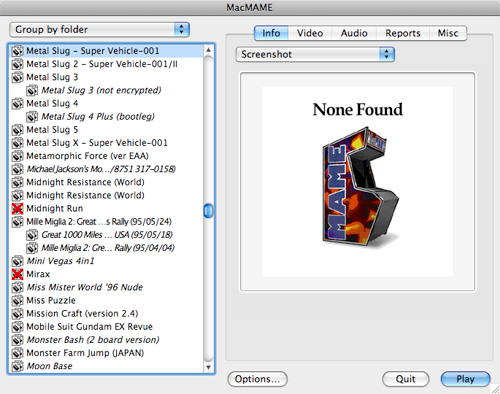Viewport: 500px width, 394px height.
Task: Click the icon beside Moon Base
Action: [17, 366]
